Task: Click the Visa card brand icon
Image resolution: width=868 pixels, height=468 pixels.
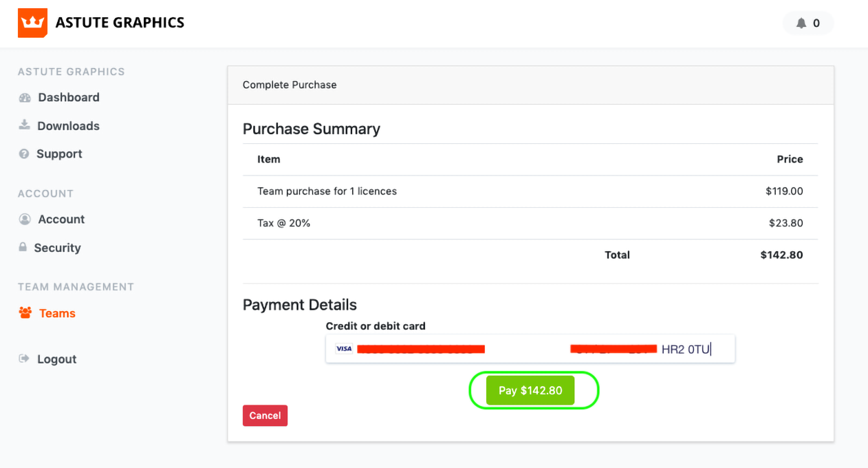Action: (x=343, y=349)
